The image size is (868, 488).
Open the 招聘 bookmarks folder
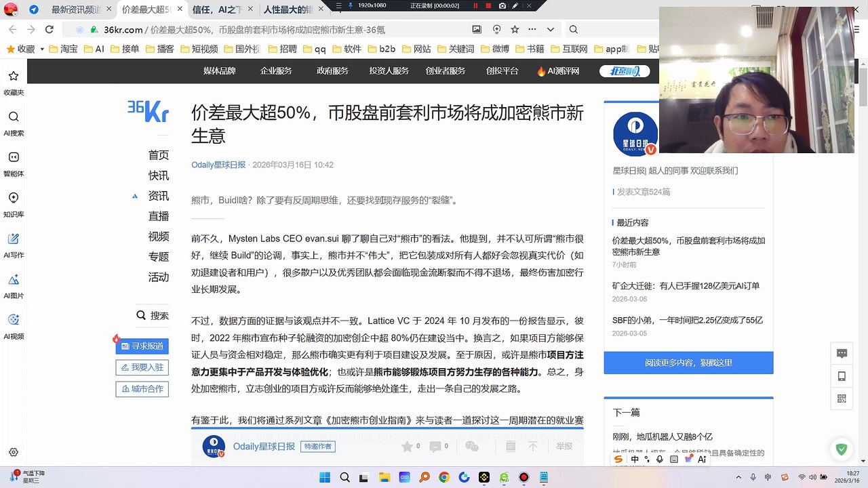point(281,49)
